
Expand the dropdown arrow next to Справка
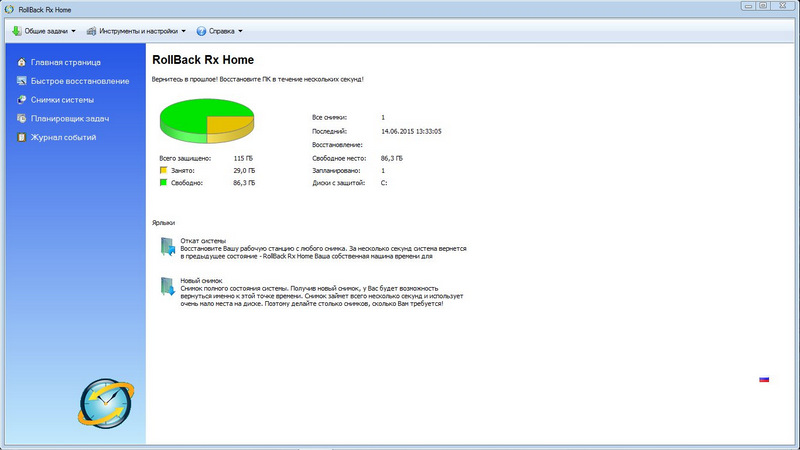point(240,31)
